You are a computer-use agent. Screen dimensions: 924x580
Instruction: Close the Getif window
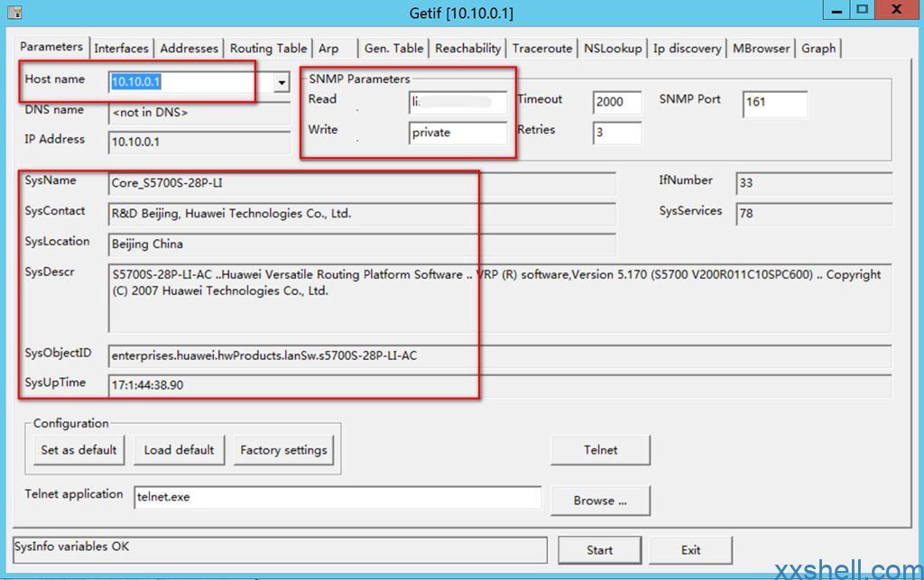point(897,10)
